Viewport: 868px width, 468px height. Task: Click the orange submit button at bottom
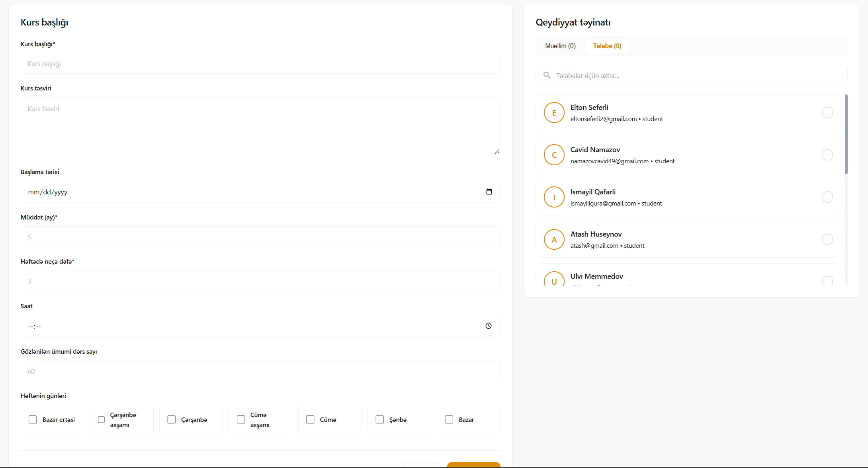(x=473, y=465)
